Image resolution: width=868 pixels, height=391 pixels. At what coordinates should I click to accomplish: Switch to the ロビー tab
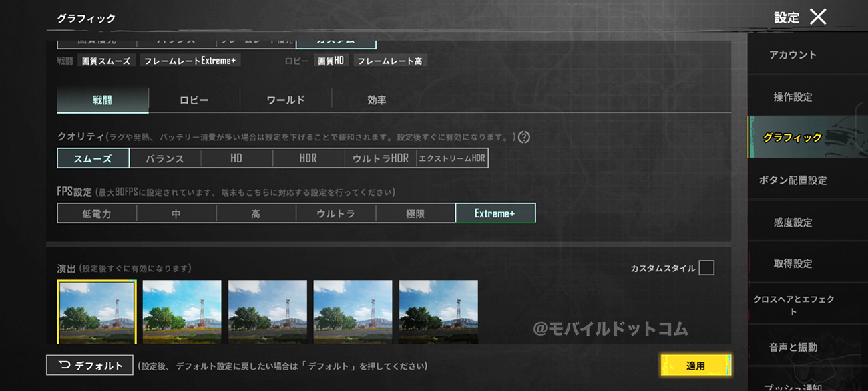[194, 100]
